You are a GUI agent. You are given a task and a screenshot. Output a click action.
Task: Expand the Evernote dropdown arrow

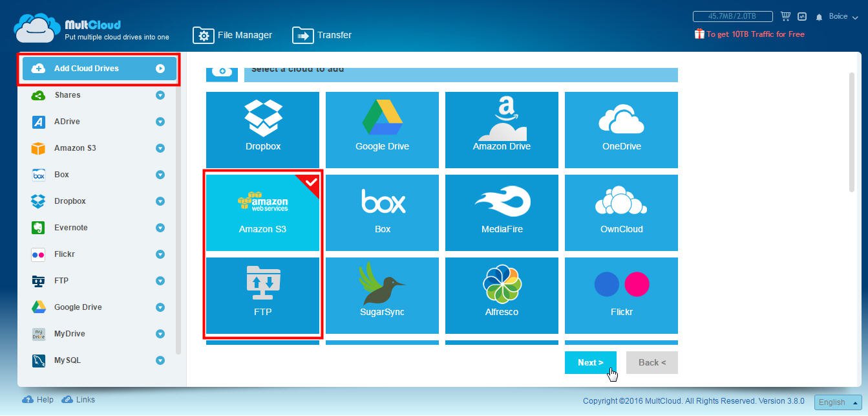pyautogui.click(x=160, y=228)
